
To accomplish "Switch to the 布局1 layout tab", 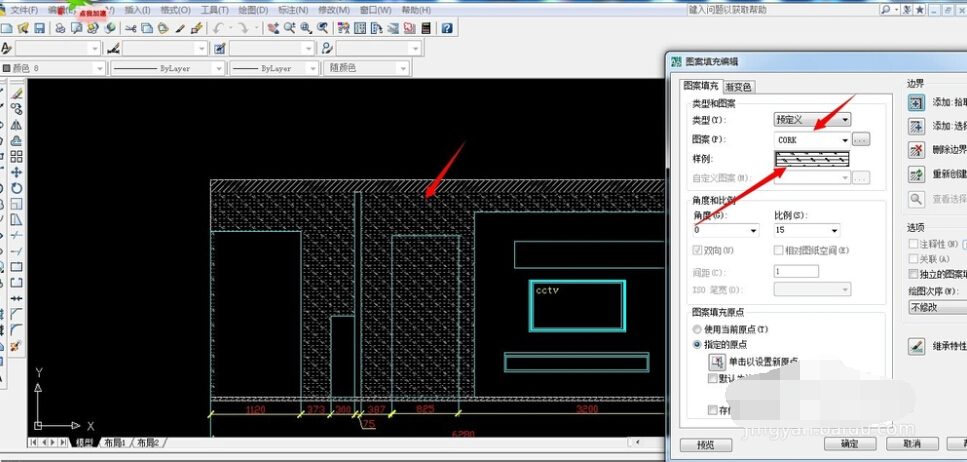I will (115, 443).
